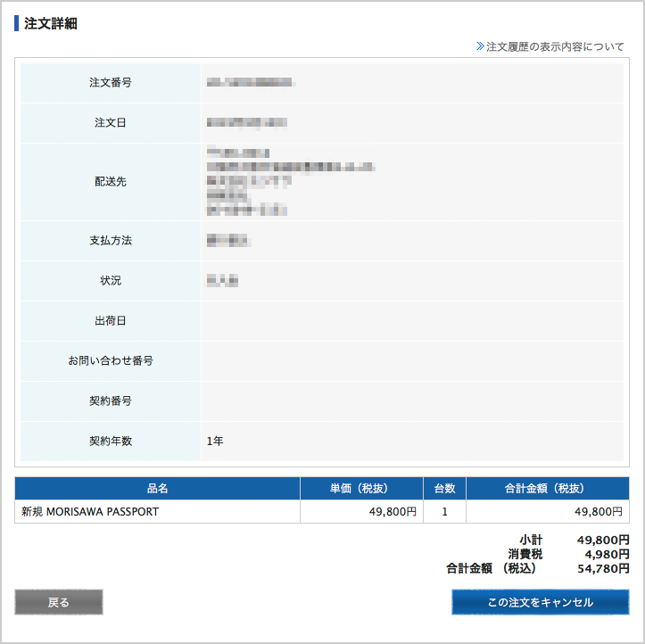Click この注文をキャンセル cancel order button
Viewport: 645px width, 644px height.
540,602
